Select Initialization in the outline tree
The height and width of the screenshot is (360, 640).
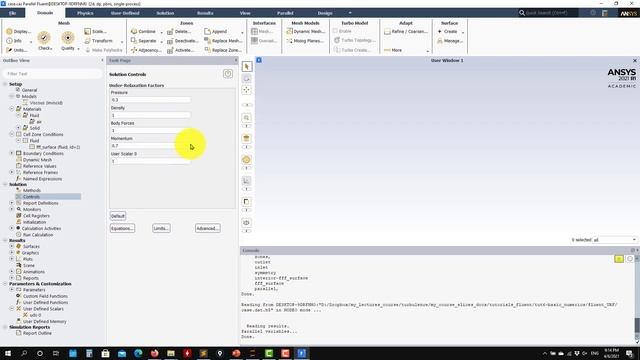[x=34, y=222]
